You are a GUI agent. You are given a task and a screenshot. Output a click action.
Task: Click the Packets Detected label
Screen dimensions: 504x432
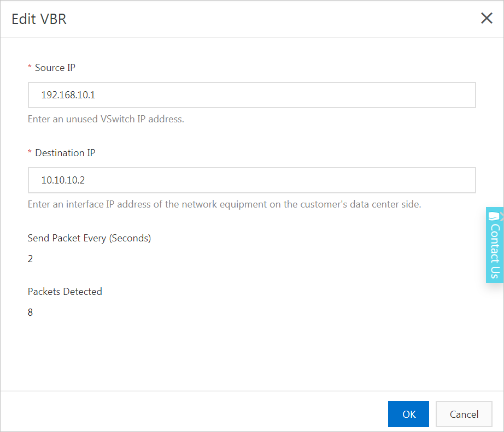[65, 291]
